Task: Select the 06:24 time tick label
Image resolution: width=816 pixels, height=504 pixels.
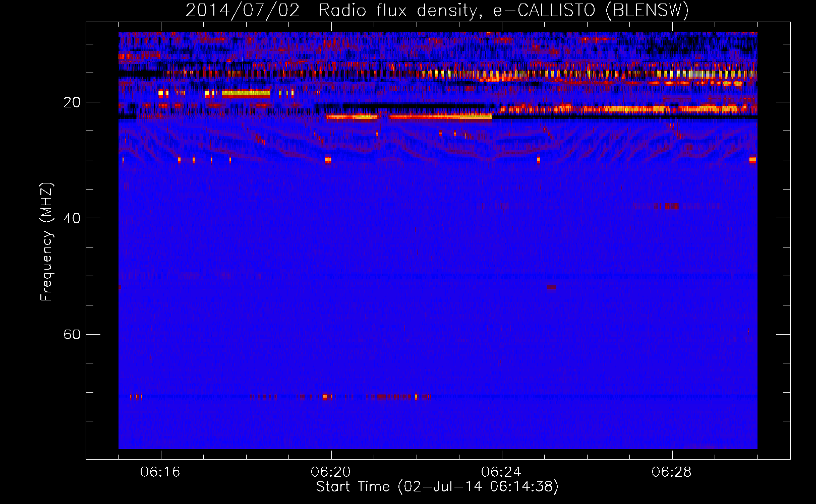Action: [501, 472]
